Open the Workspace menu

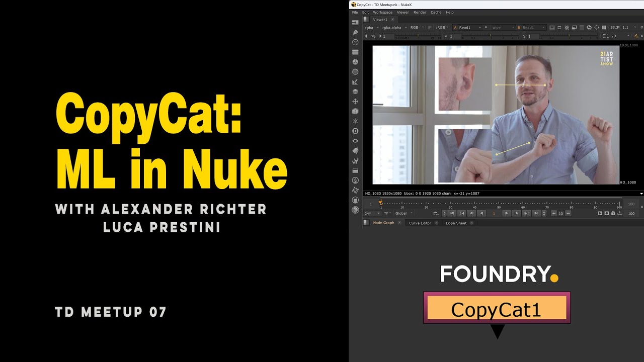tap(383, 12)
